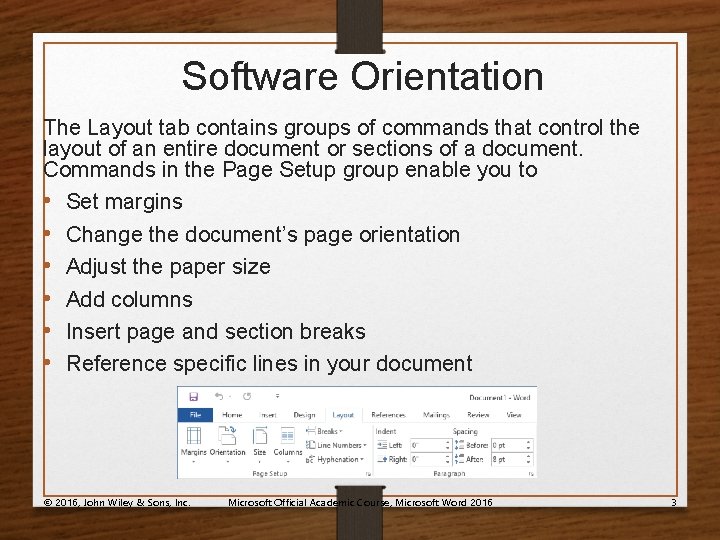Click the Save icon in Quick Access Toolbar
Viewport: 720px width, 540px height.
pyautogui.click(x=193, y=397)
